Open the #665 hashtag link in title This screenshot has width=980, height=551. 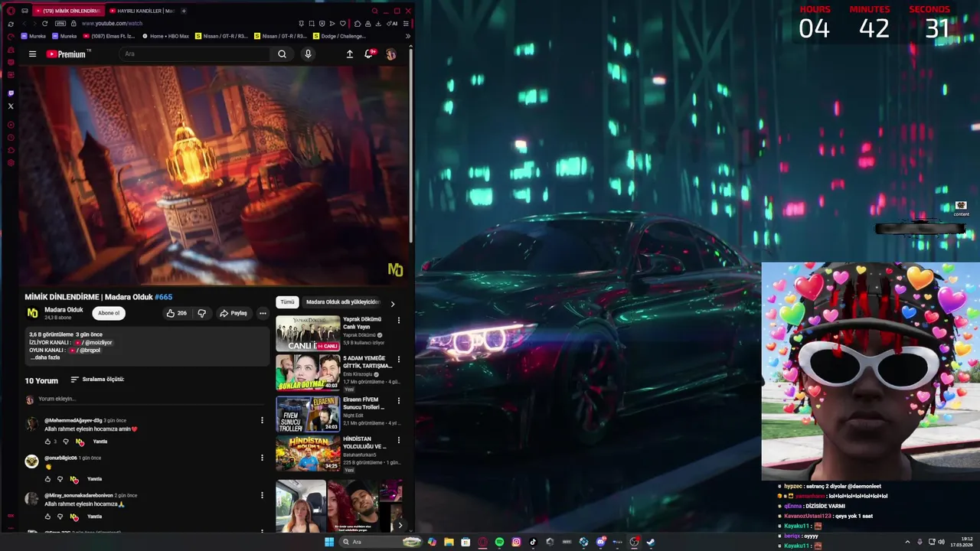(163, 297)
